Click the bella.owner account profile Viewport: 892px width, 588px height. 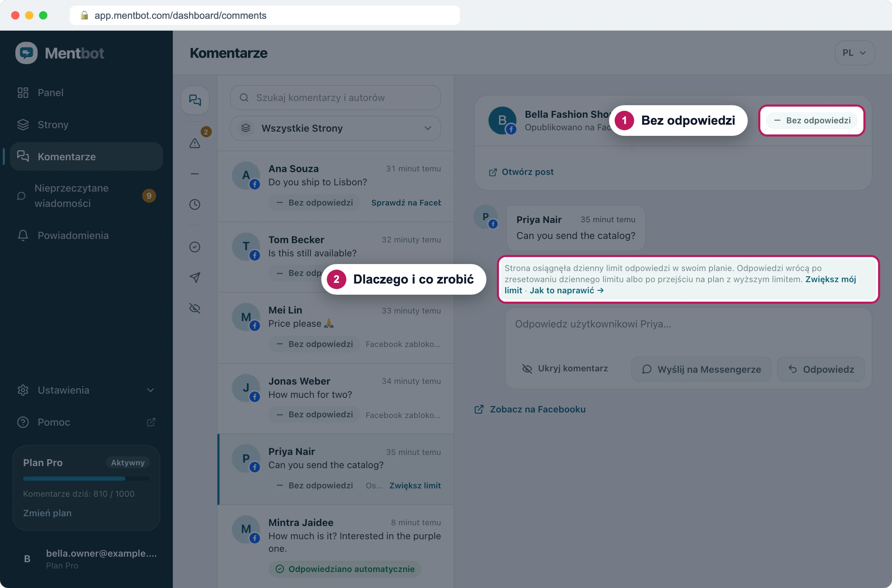tap(86, 559)
